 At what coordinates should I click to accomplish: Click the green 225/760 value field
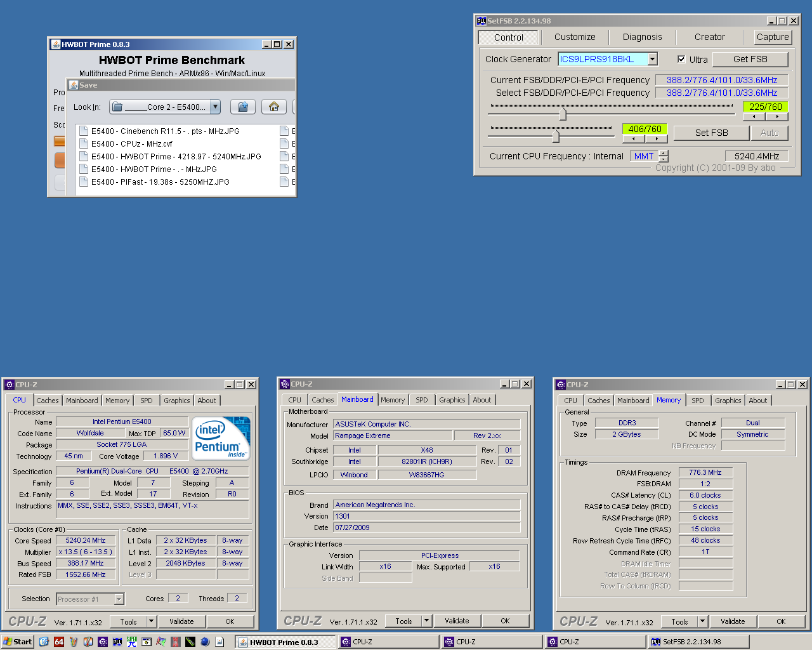[x=765, y=107]
